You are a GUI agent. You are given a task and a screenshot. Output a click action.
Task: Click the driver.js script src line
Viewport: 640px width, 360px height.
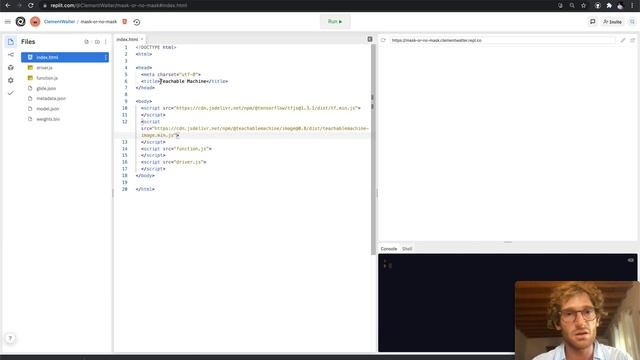(173, 162)
